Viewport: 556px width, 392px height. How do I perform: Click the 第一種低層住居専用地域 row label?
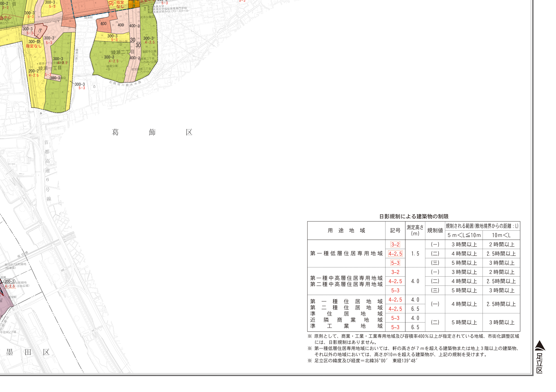tap(346, 253)
